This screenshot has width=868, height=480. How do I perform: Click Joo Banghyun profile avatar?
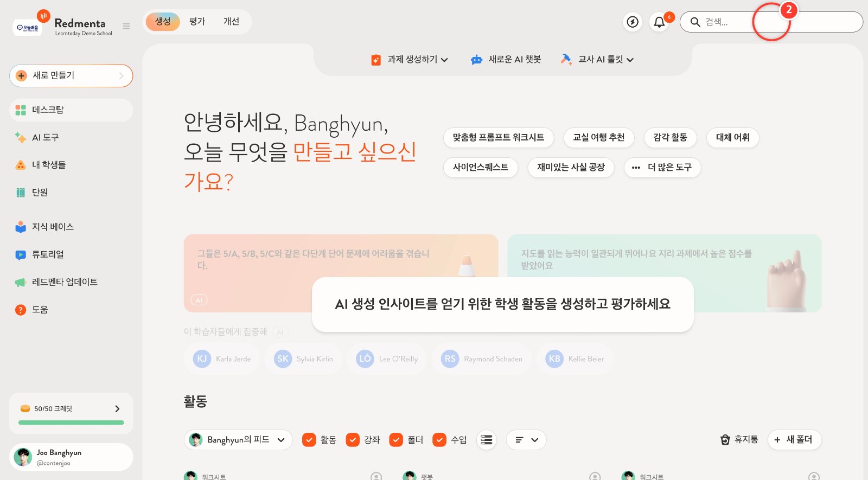23,457
